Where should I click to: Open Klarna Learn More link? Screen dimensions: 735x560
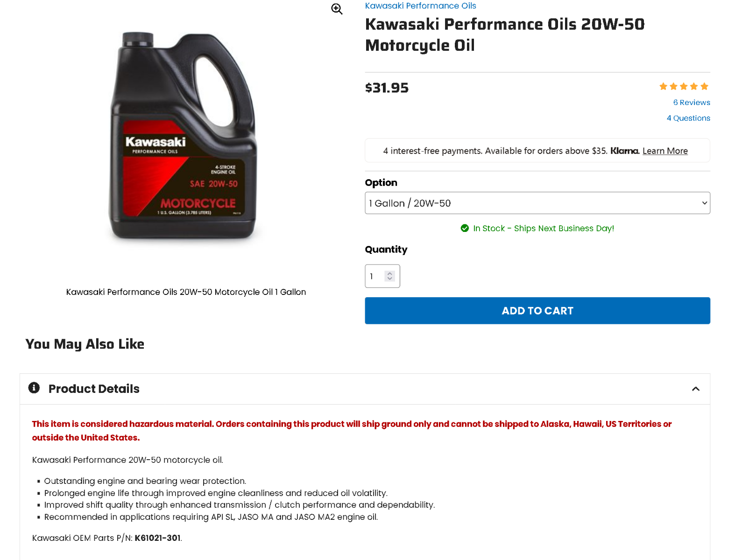(x=665, y=151)
